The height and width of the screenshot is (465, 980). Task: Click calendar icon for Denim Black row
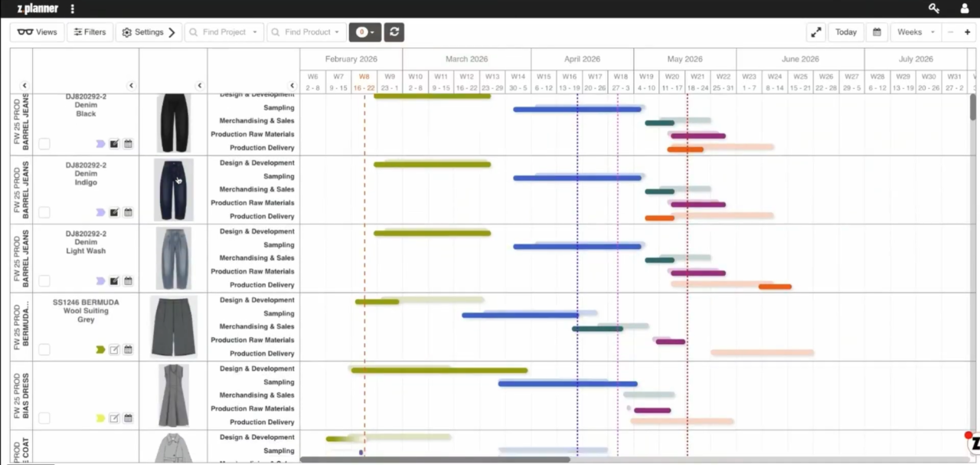[x=129, y=143]
